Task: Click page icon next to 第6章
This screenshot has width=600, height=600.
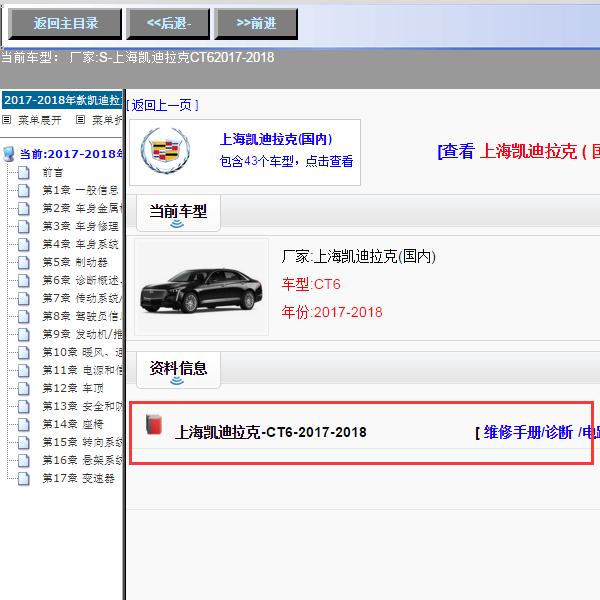Action: point(24,280)
